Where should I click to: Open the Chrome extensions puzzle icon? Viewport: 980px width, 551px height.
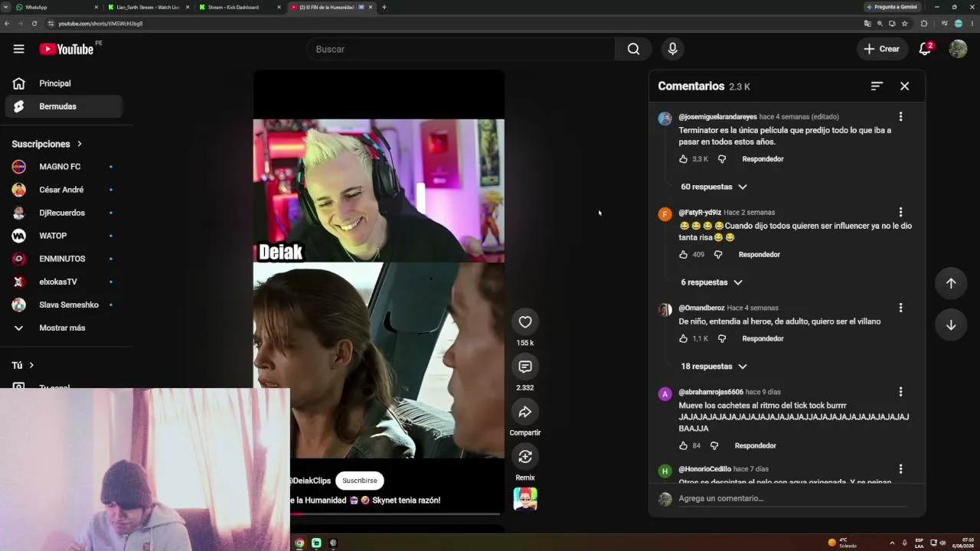924,24
